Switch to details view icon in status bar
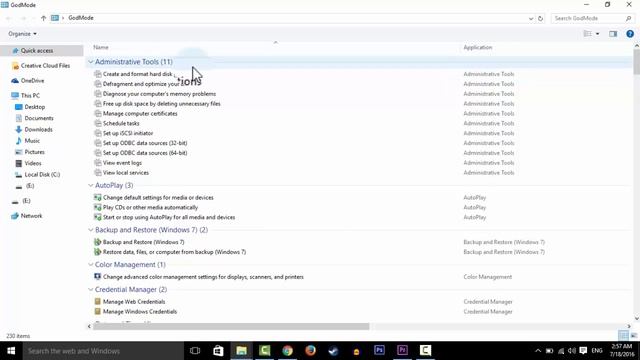The height and width of the screenshot is (360, 640). click(x=623, y=336)
